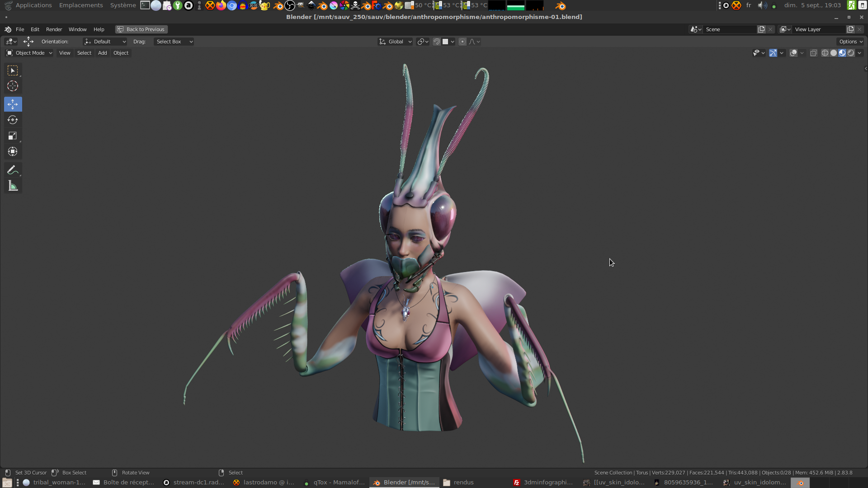Click the active Move tool header icon
Viewport: 868px width, 488px height.
28,42
